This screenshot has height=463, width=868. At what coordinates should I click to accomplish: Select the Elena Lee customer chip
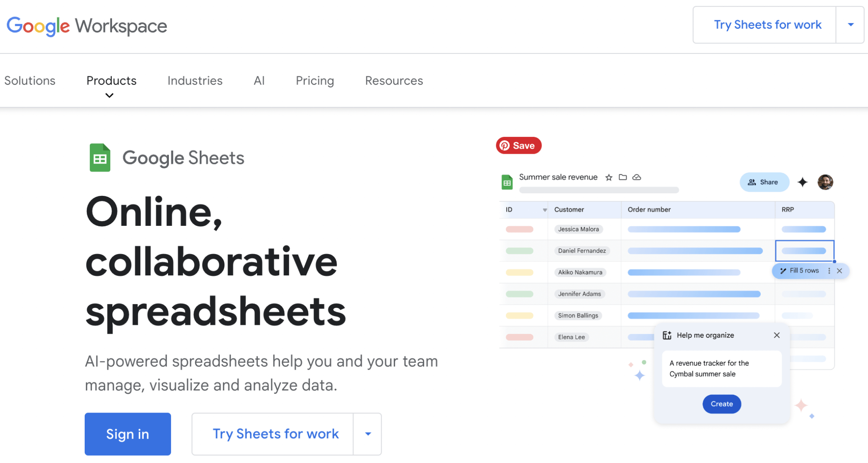[x=571, y=337]
